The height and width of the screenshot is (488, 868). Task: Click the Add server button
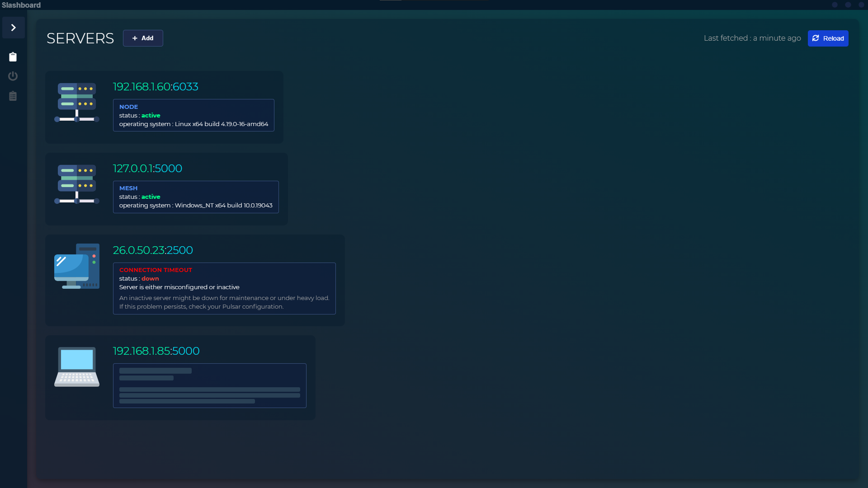tap(143, 38)
